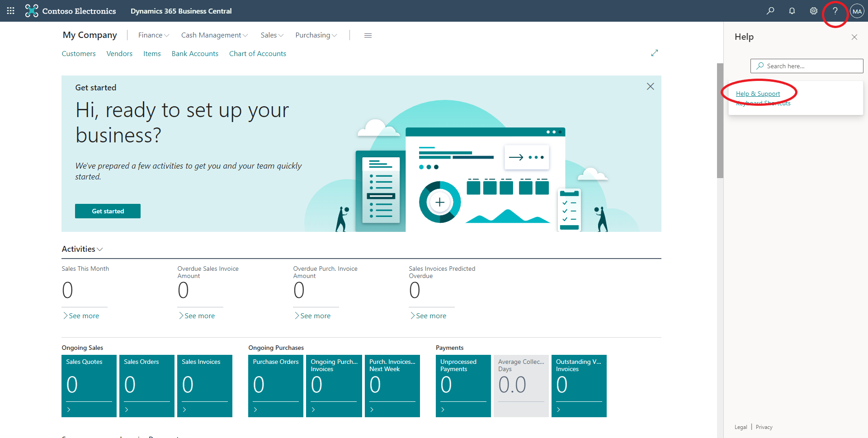Click the Help question mark icon
This screenshot has height=438, width=868.
point(835,10)
